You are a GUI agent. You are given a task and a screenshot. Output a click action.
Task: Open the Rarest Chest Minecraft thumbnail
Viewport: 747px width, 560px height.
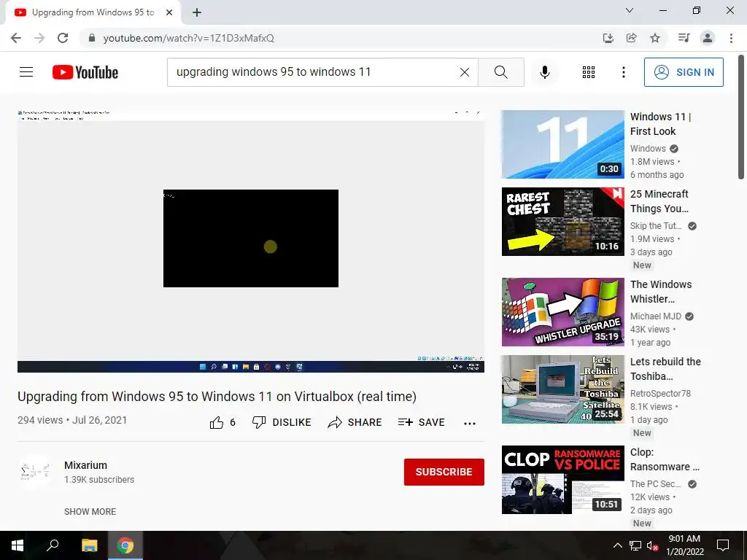[x=562, y=222]
